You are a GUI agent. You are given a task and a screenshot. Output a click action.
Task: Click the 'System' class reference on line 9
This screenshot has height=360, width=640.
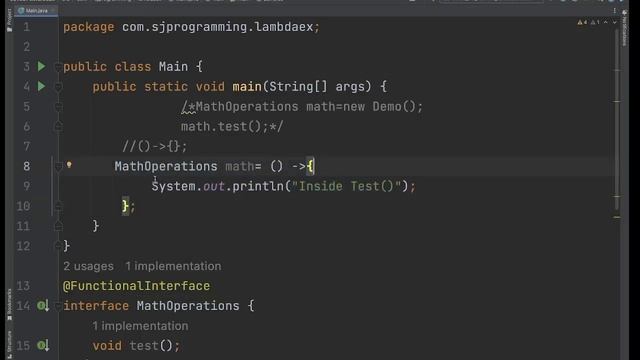[173, 186]
